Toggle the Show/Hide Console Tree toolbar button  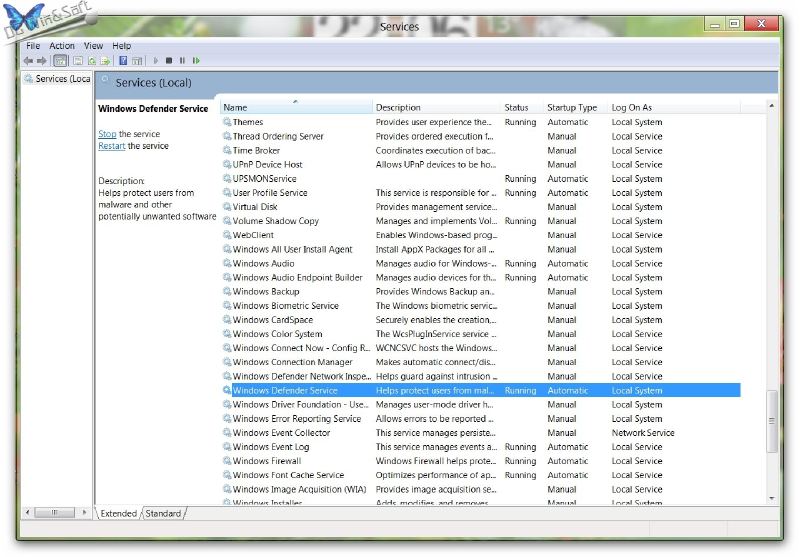pos(60,61)
